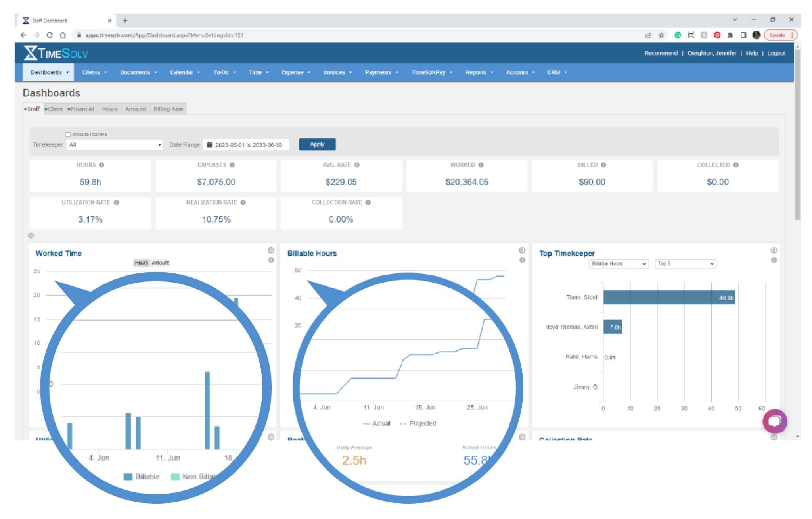Click the Billable Hours chart settings gear
The image size is (812, 519).
[x=522, y=250]
